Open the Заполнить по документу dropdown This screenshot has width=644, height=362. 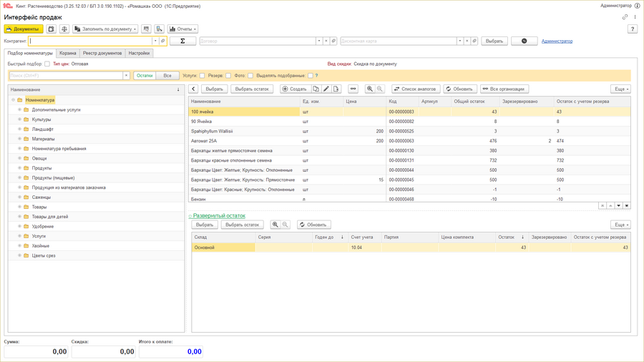pos(106,29)
